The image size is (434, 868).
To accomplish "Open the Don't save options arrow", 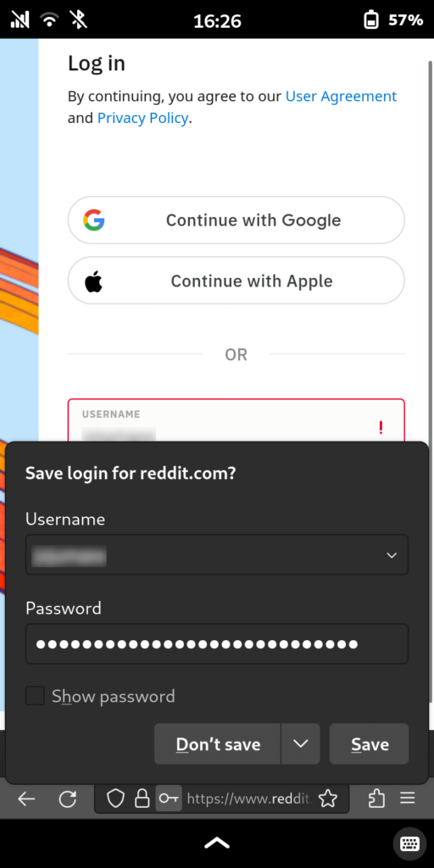I will coord(301,744).
